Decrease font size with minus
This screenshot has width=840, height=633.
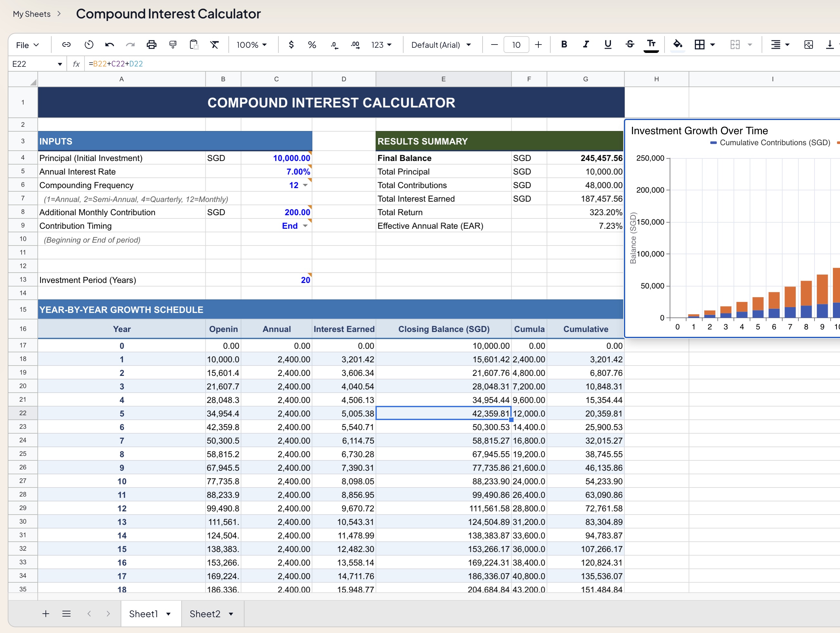[494, 45]
